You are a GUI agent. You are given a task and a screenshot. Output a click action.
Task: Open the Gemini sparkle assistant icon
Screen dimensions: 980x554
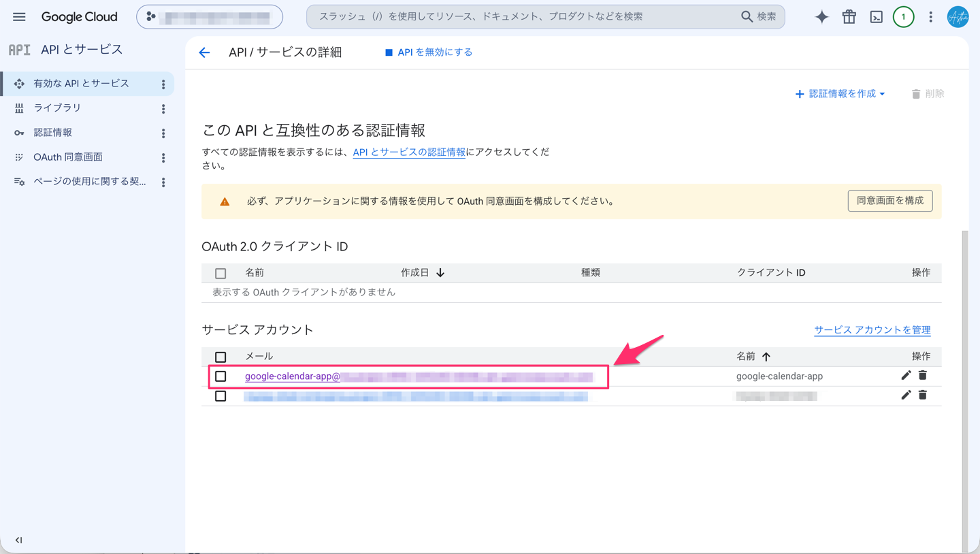pyautogui.click(x=822, y=17)
